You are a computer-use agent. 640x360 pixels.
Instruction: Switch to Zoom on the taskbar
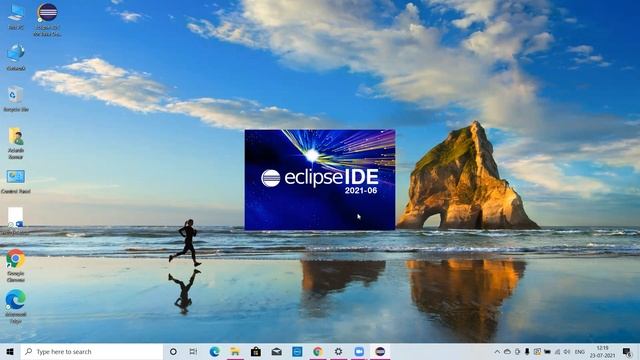point(359,351)
